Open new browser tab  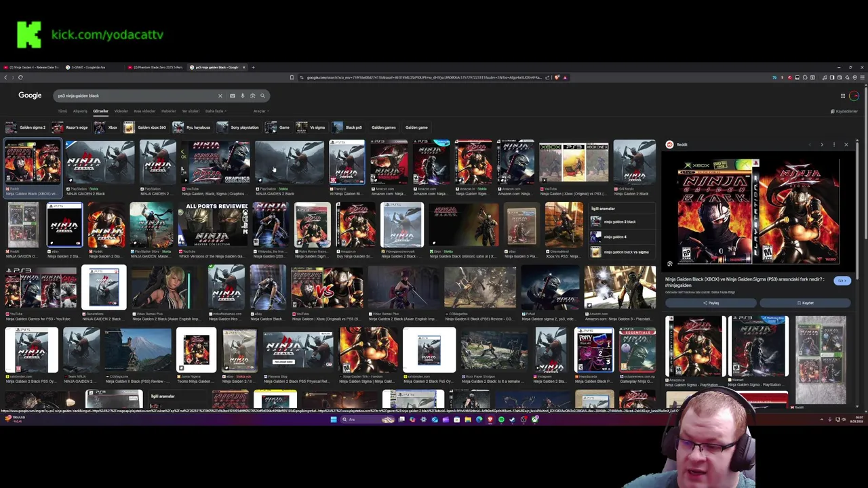click(253, 67)
